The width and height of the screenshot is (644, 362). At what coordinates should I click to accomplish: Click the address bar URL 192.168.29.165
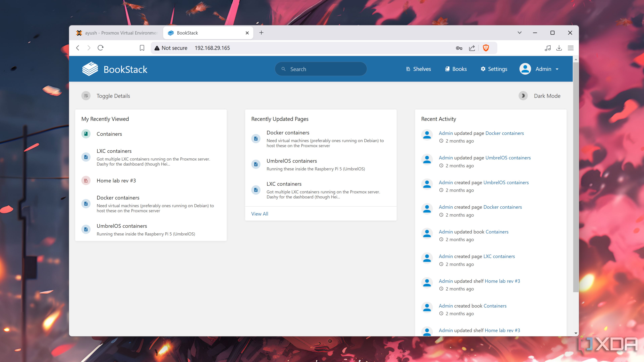(x=212, y=48)
